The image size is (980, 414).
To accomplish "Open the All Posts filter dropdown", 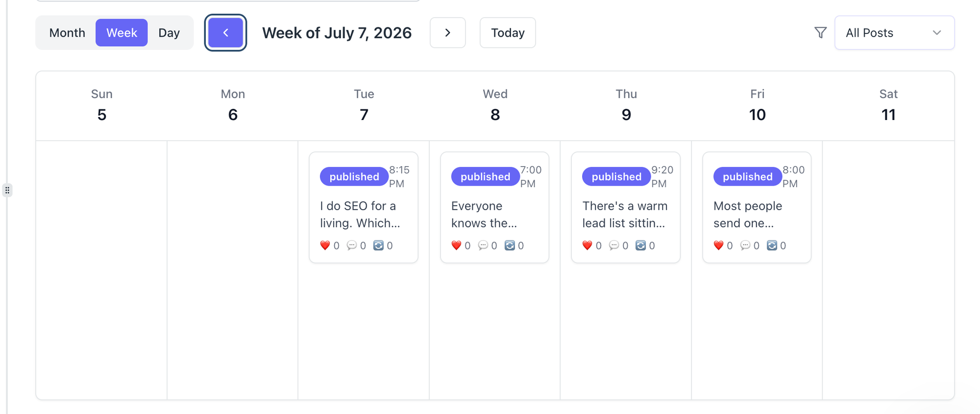I will click(x=894, y=33).
